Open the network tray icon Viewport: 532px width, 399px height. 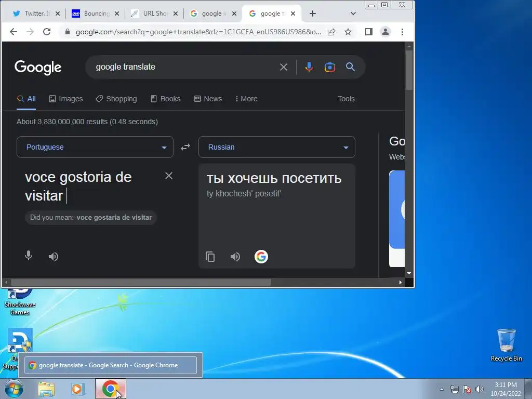point(454,389)
